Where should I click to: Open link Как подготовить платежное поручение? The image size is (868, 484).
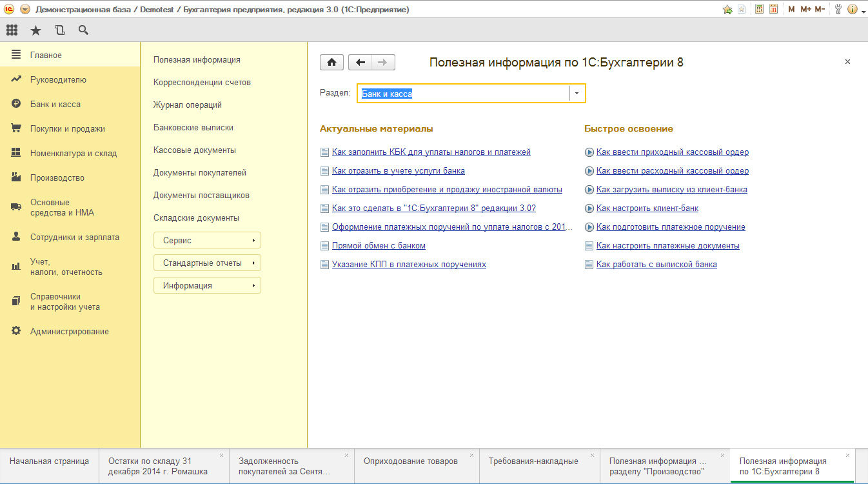click(x=671, y=227)
